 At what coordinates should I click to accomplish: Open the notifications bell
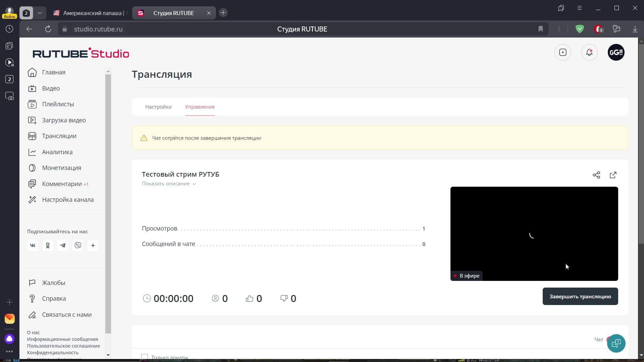tap(589, 52)
